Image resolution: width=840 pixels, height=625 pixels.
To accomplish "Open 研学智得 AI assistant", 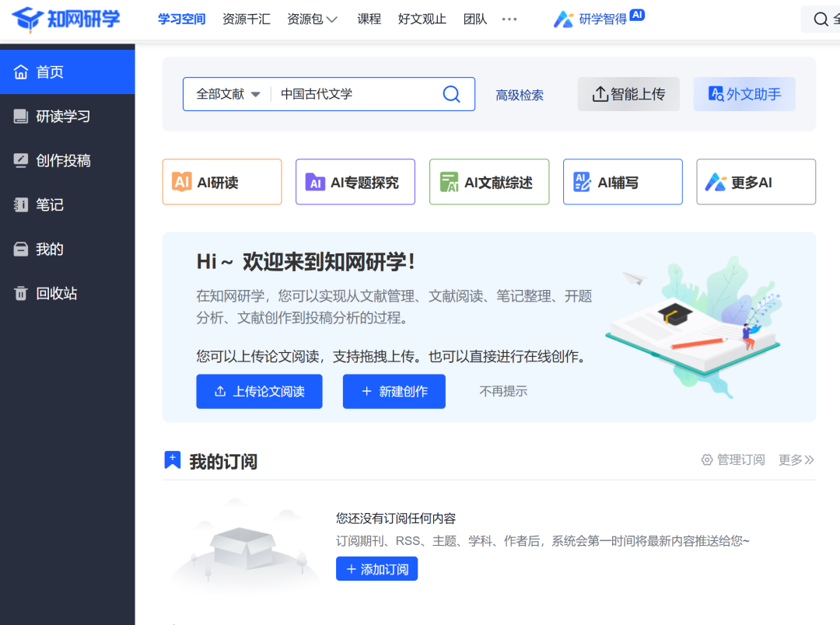I will (598, 19).
